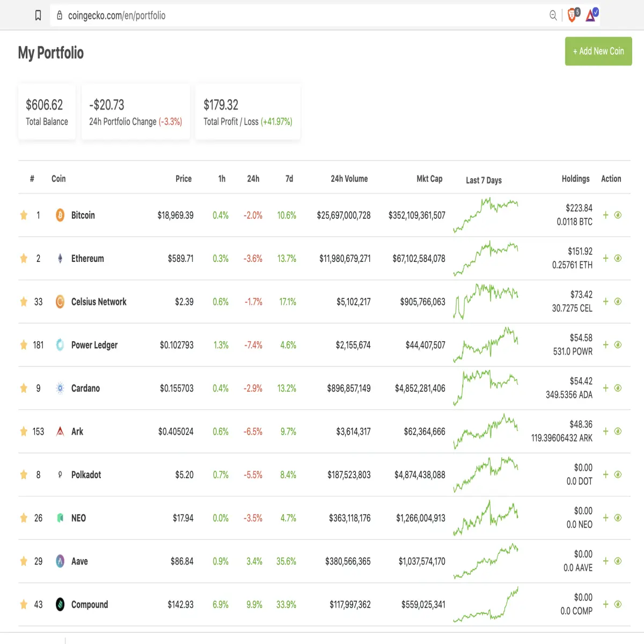Open the Power Ledger link
Image resolution: width=644 pixels, height=644 pixels.
click(94, 345)
